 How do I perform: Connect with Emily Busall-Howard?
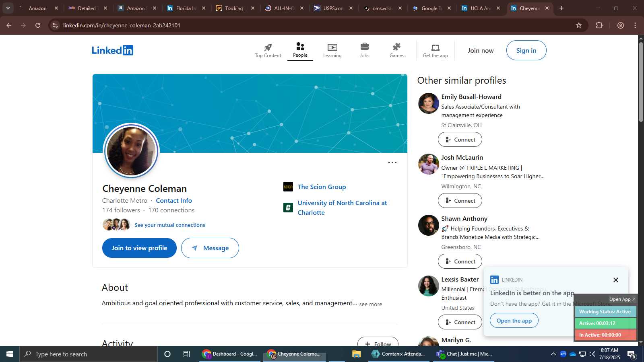pyautogui.click(x=460, y=140)
